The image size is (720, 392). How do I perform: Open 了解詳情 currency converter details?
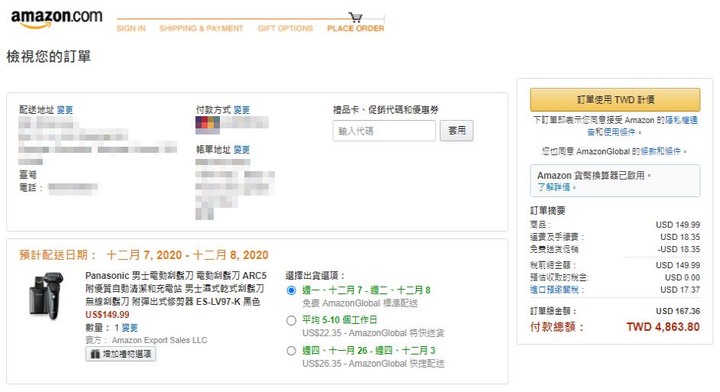[x=554, y=187]
